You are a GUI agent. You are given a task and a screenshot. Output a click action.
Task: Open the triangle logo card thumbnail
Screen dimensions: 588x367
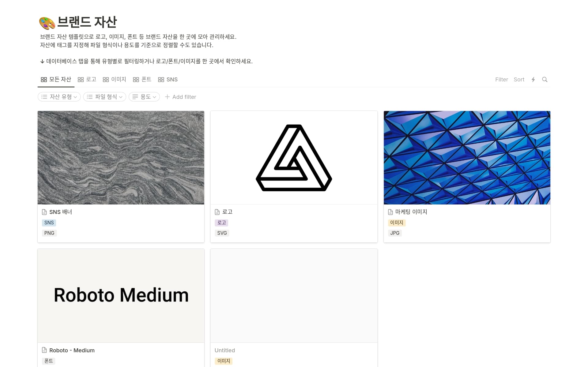(x=294, y=158)
